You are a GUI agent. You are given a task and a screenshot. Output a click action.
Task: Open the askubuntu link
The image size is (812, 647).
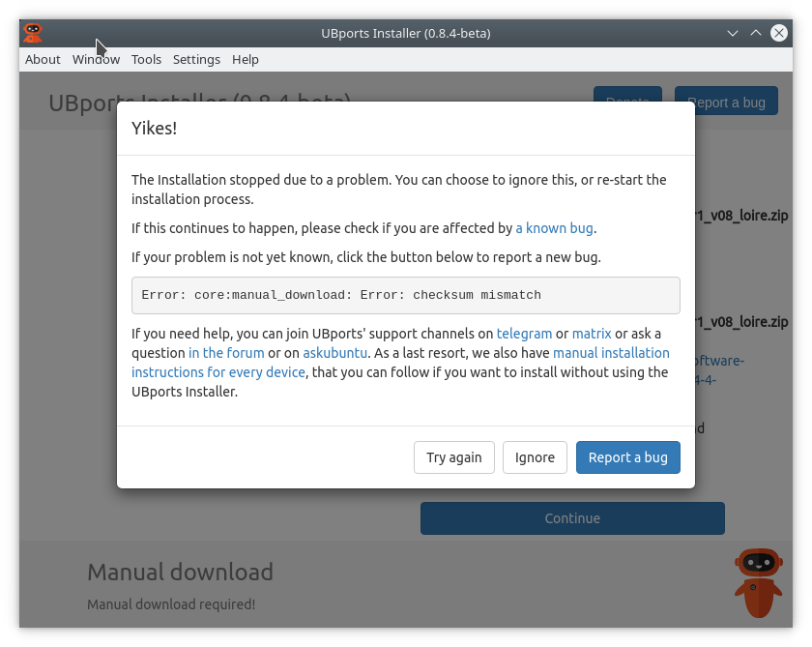335,353
